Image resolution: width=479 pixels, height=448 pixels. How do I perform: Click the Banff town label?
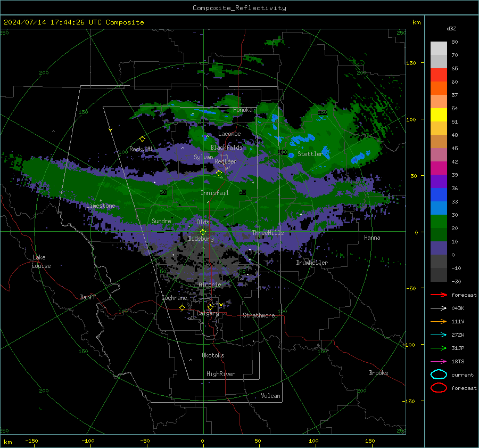coord(88,297)
